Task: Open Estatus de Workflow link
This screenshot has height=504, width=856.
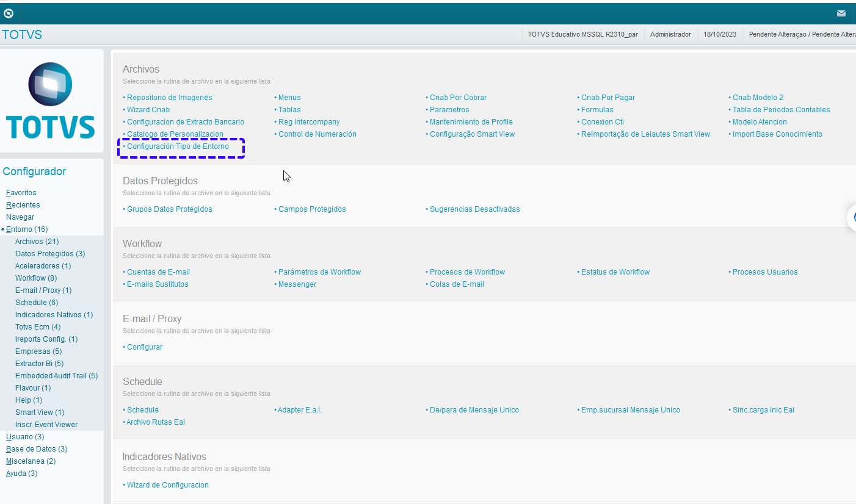Action: pyautogui.click(x=615, y=272)
